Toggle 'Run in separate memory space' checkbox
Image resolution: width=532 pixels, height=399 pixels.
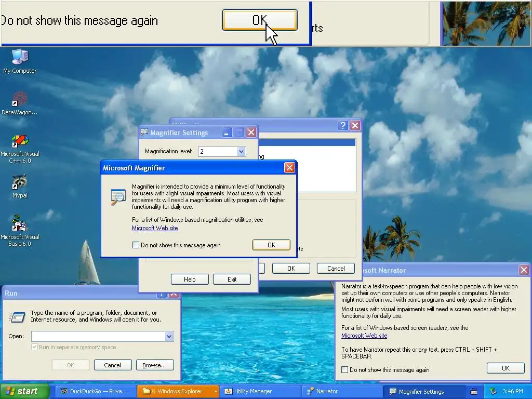pyautogui.click(x=34, y=347)
